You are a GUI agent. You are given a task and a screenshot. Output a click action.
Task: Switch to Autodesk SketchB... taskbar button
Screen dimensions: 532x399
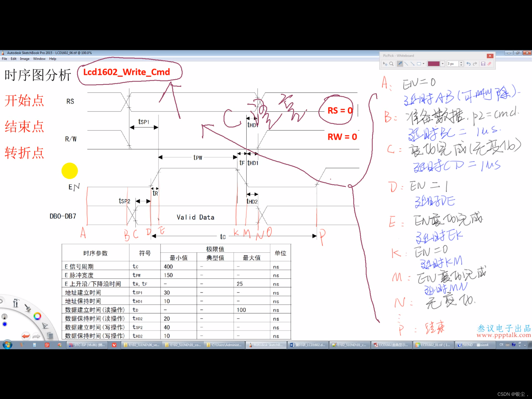pos(266,345)
